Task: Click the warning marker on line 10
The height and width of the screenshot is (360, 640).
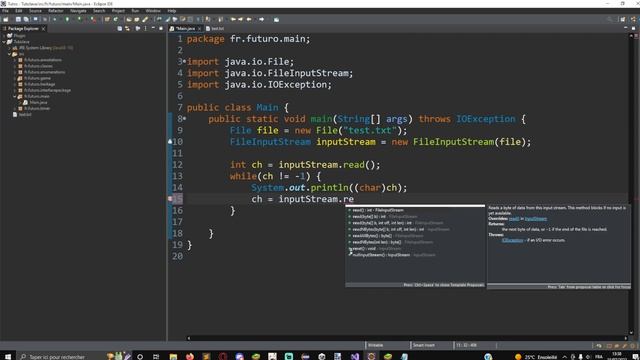Action: [x=170, y=142]
